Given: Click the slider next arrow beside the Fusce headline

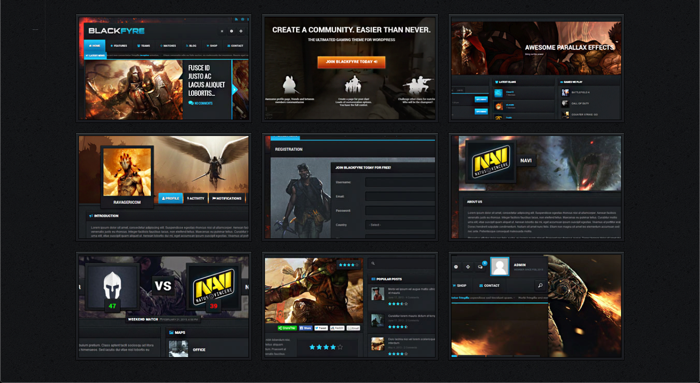Looking at the screenshot, I should pos(234,90).
